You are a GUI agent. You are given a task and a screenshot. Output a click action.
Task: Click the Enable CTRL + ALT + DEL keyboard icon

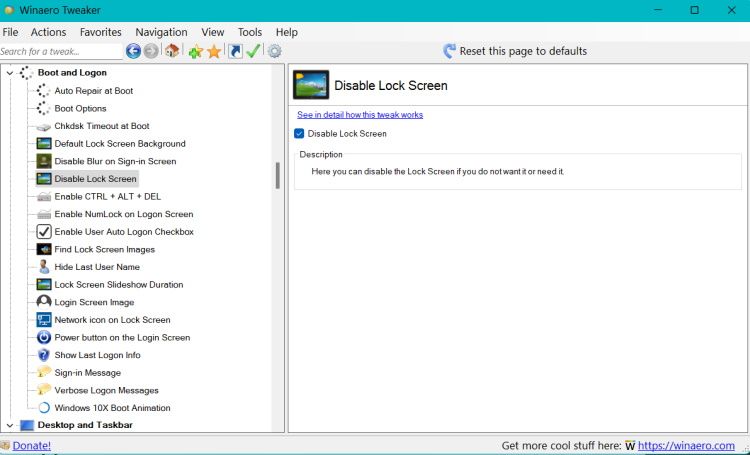(x=44, y=197)
